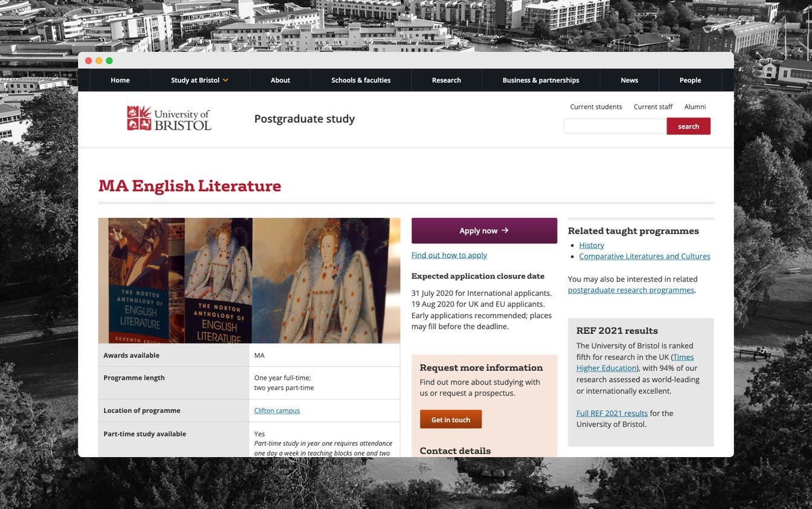The image size is (812, 509).
Task: Click the MA English Literature title
Action: (x=190, y=186)
